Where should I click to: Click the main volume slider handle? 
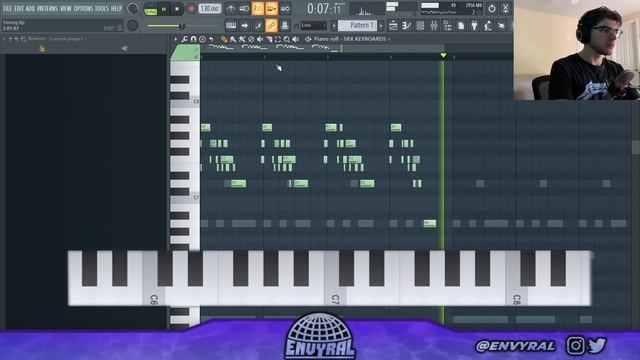pos(182,26)
